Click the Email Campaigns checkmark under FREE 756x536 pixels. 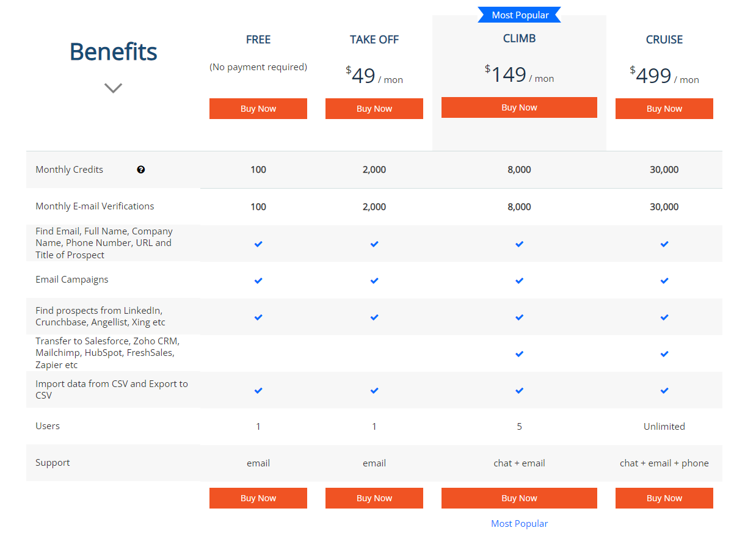tap(258, 280)
